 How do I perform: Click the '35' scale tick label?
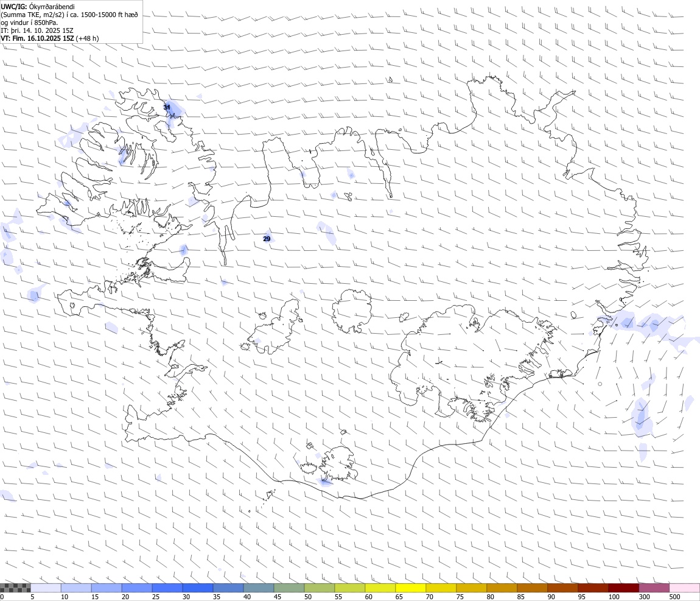point(217,597)
